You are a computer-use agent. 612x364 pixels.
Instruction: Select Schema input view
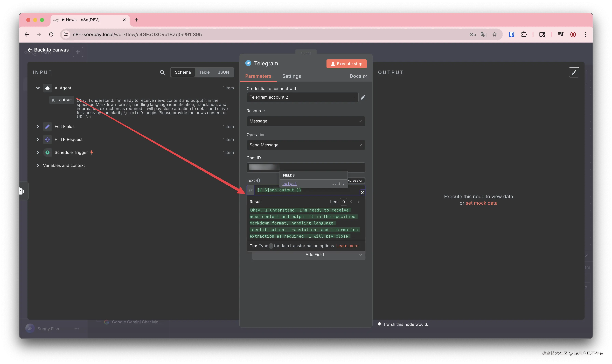click(183, 72)
